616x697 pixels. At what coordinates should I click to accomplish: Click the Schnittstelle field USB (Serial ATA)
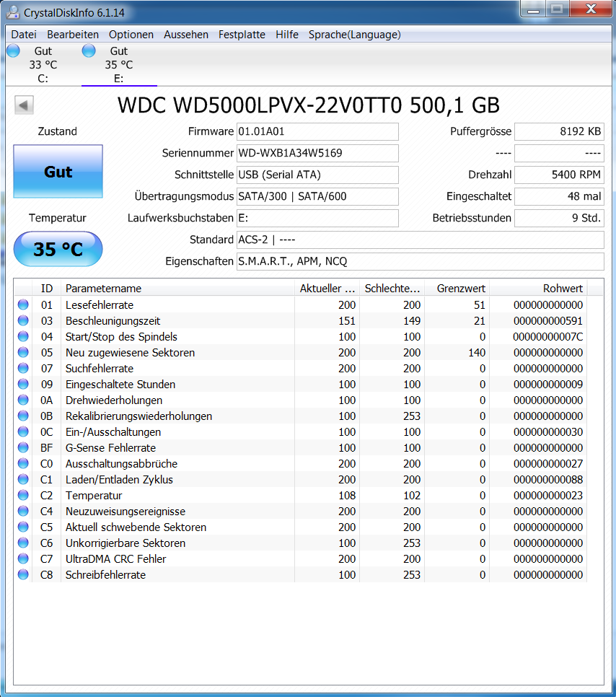317,175
